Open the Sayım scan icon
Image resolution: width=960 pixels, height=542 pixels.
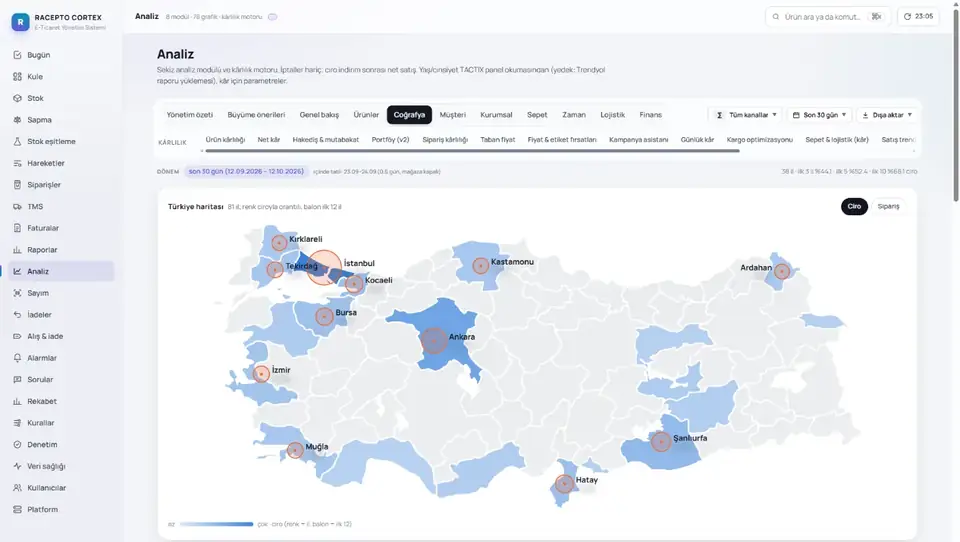tap(17, 293)
